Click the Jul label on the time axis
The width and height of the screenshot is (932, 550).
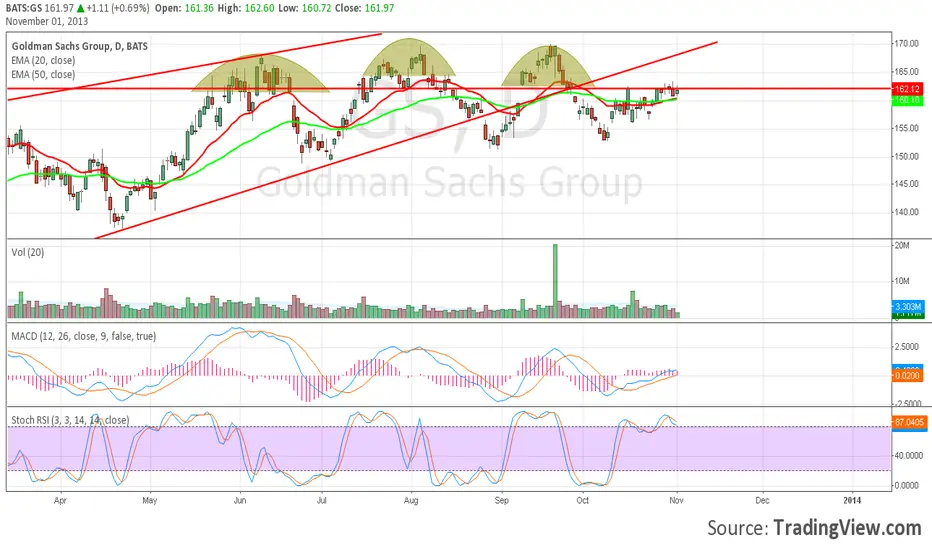[x=322, y=501]
